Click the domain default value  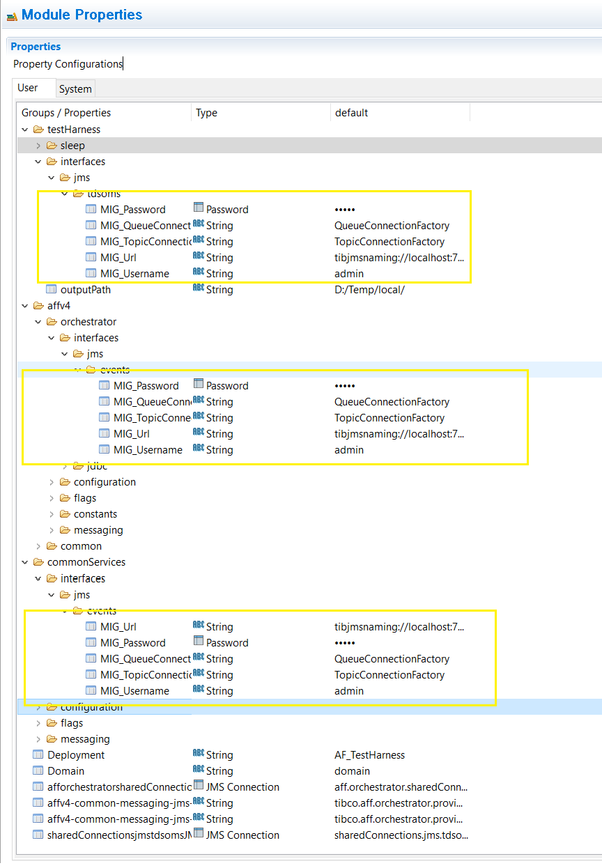352,771
